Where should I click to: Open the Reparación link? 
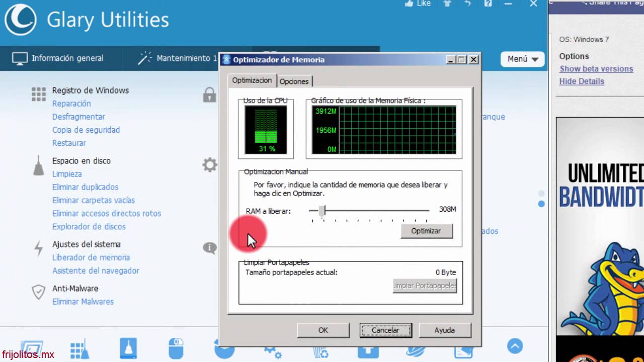tap(71, 104)
